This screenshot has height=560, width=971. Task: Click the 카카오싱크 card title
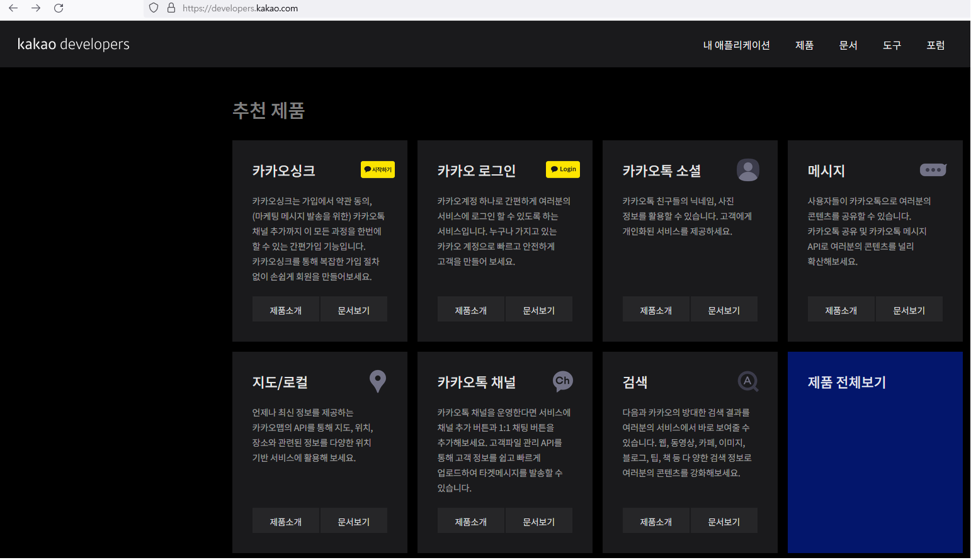(x=284, y=171)
